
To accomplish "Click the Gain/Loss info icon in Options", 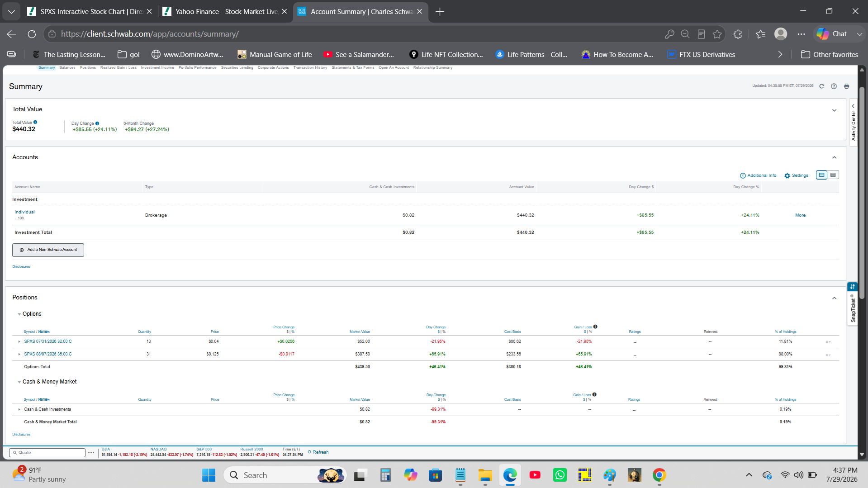I will [595, 327].
